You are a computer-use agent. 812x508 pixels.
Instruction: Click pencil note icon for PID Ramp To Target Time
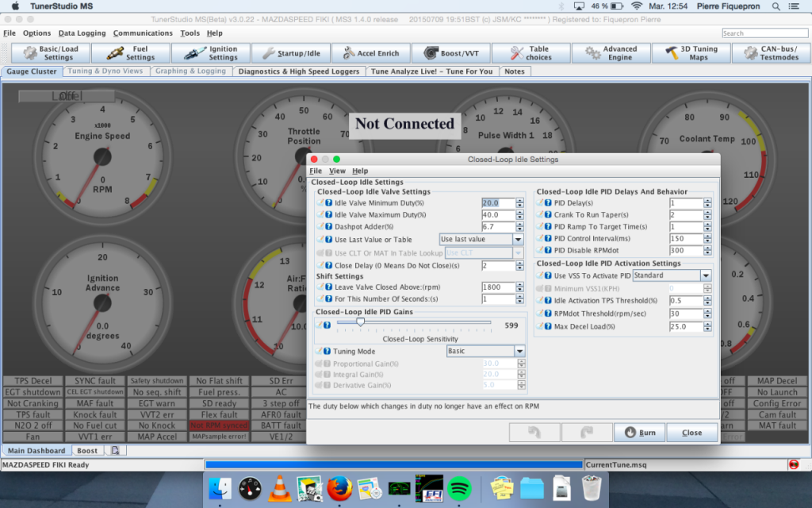coord(539,226)
